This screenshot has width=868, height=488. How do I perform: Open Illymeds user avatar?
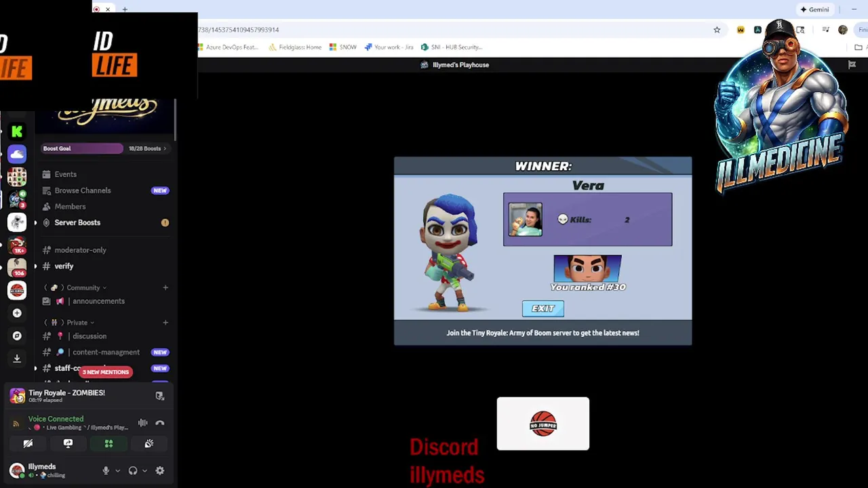click(x=17, y=470)
